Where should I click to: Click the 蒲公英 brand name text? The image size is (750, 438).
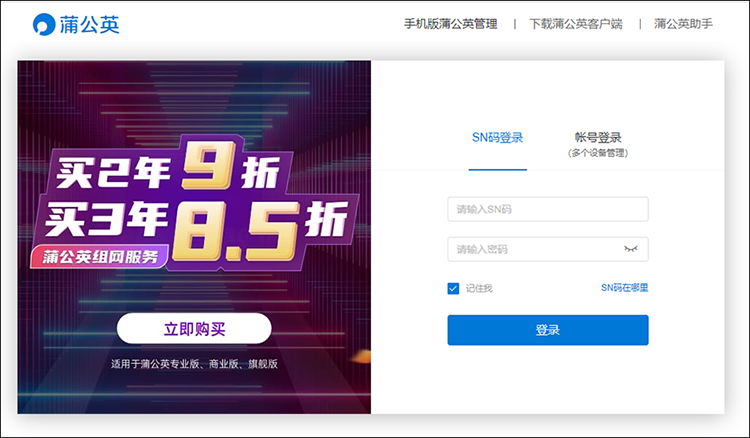click(89, 25)
